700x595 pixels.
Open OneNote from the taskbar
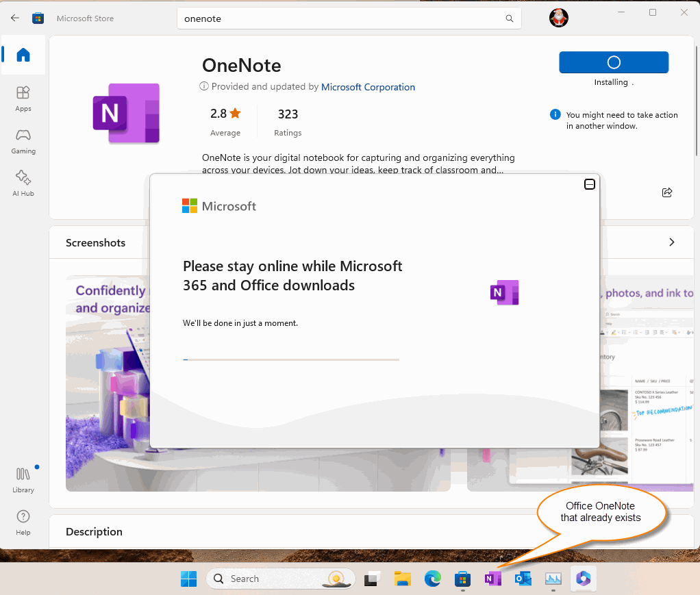coord(493,579)
